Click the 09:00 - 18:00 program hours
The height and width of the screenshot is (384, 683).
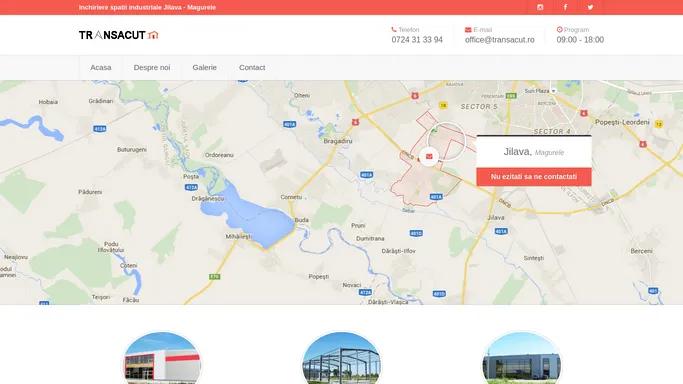click(580, 40)
